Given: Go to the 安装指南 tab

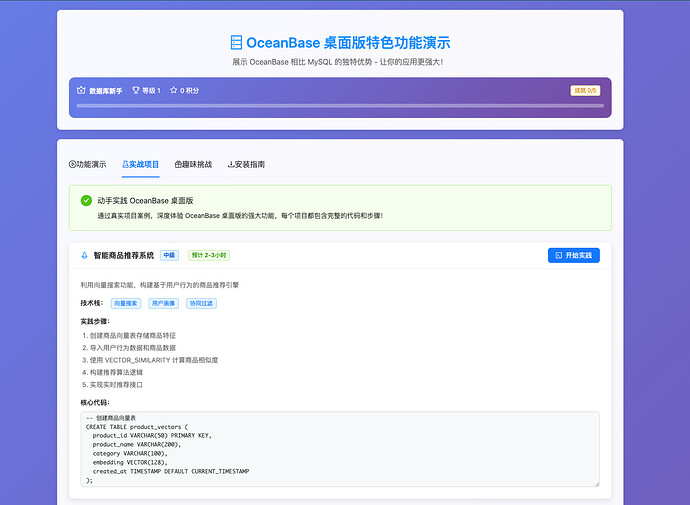Looking at the screenshot, I should 246,165.
